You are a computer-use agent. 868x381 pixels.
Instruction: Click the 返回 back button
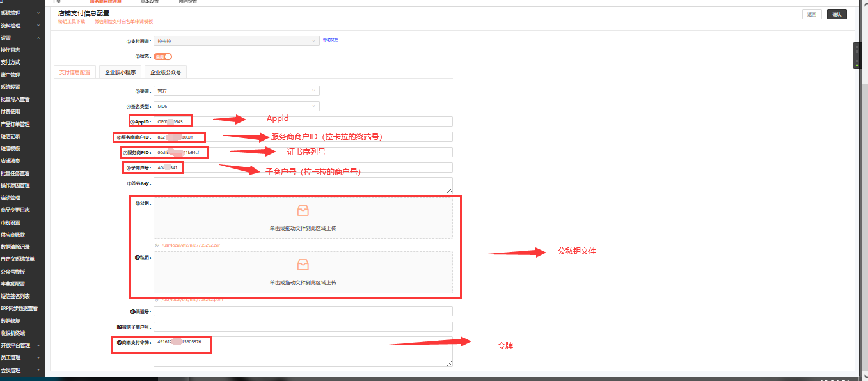(812, 14)
